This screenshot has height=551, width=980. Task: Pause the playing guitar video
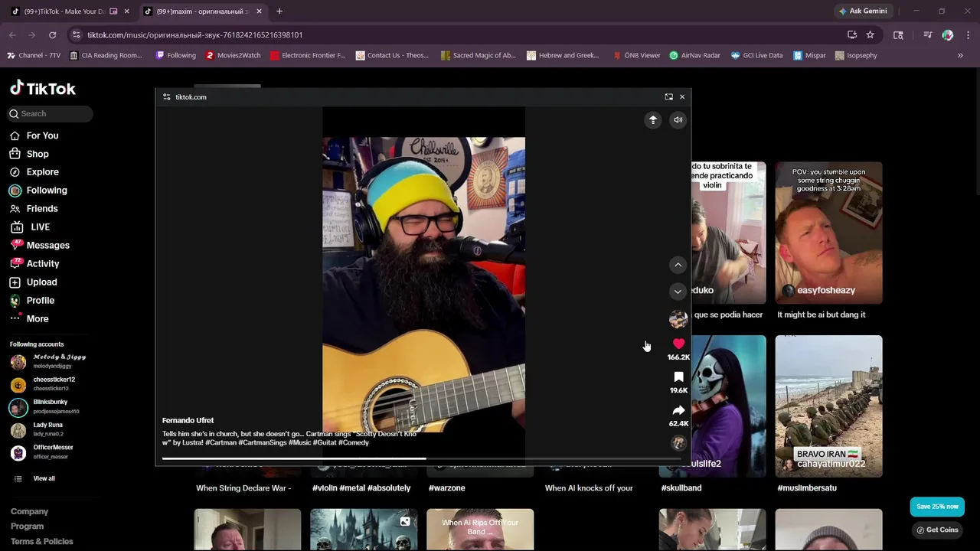coord(423,285)
